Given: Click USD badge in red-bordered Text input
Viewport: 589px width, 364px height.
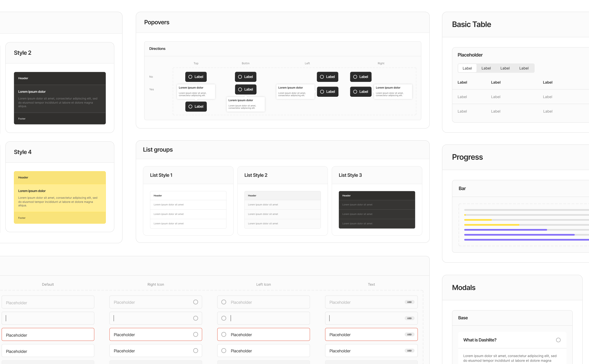Looking at the screenshot, I should (409, 334).
